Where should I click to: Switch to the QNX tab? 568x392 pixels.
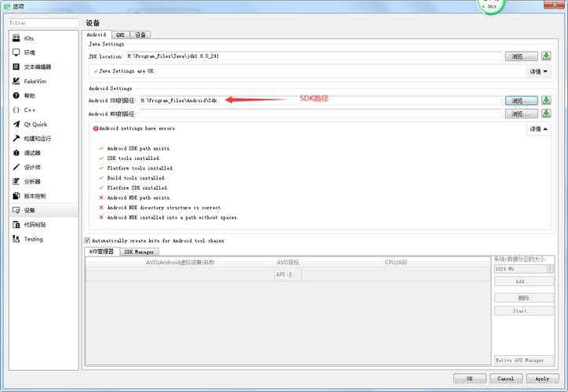pos(121,34)
